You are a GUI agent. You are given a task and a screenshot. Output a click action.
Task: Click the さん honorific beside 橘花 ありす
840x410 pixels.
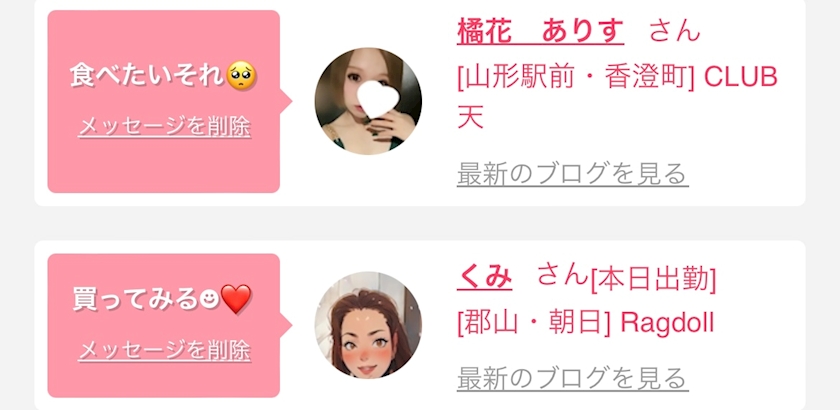click(x=674, y=31)
